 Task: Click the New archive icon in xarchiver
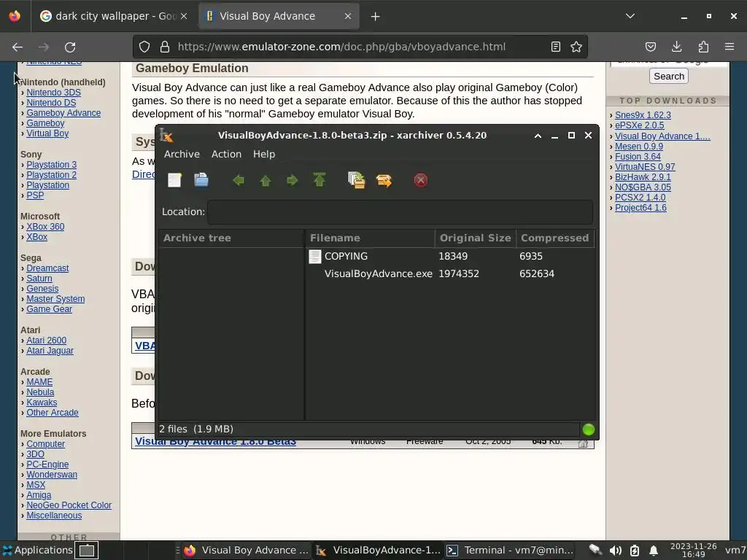coord(174,180)
